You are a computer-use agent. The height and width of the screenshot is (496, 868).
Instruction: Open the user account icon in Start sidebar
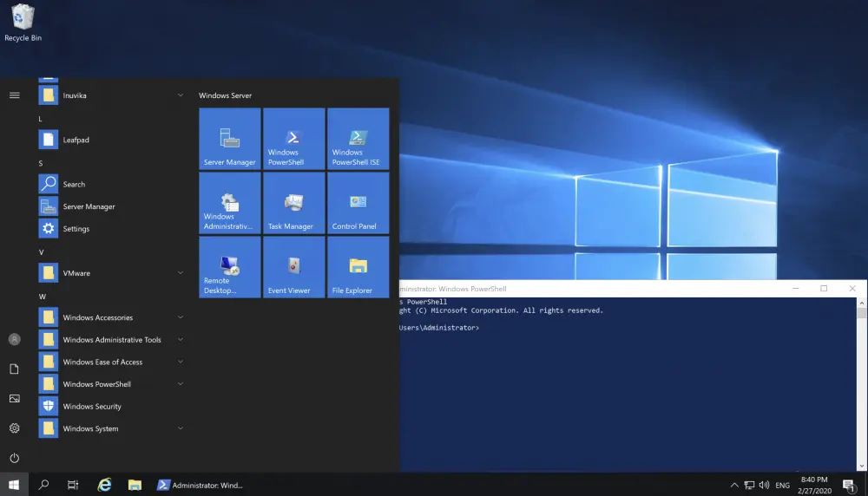click(x=15, y=340)
